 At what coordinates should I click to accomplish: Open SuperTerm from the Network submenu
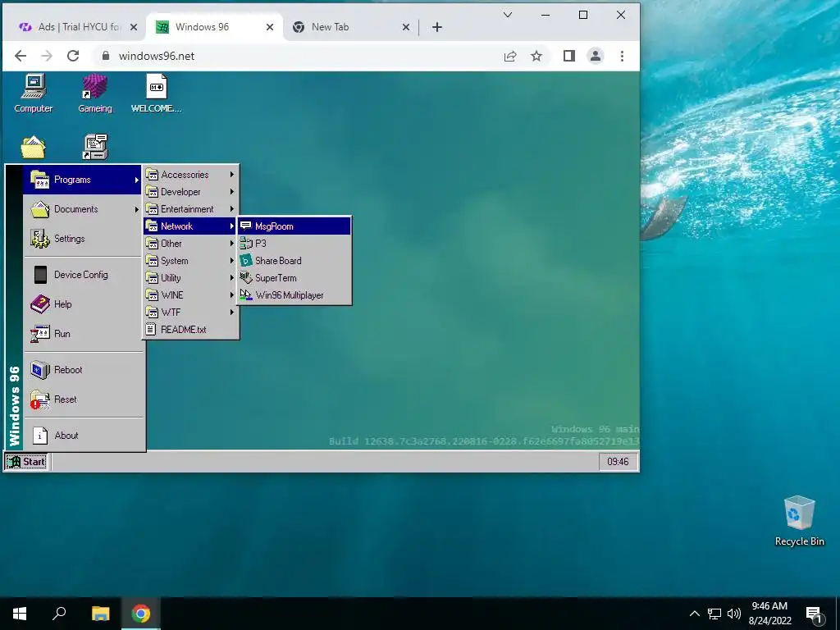(x=294, y=277)
